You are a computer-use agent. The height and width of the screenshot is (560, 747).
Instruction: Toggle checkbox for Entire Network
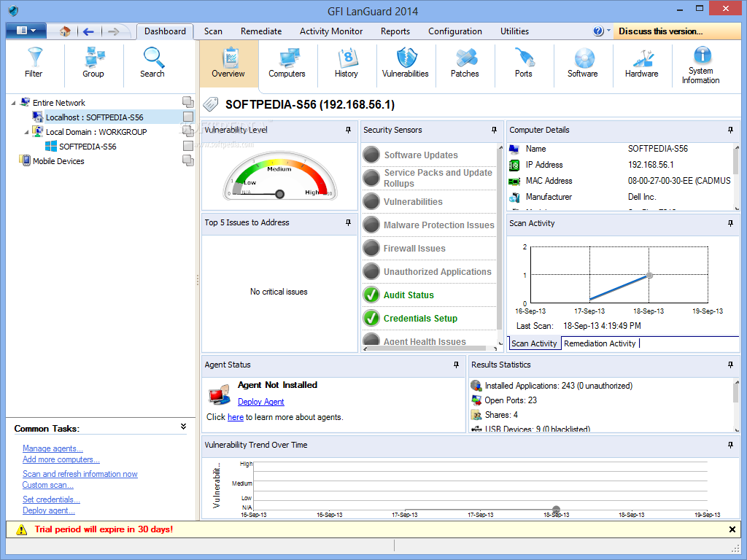point(188,102)
